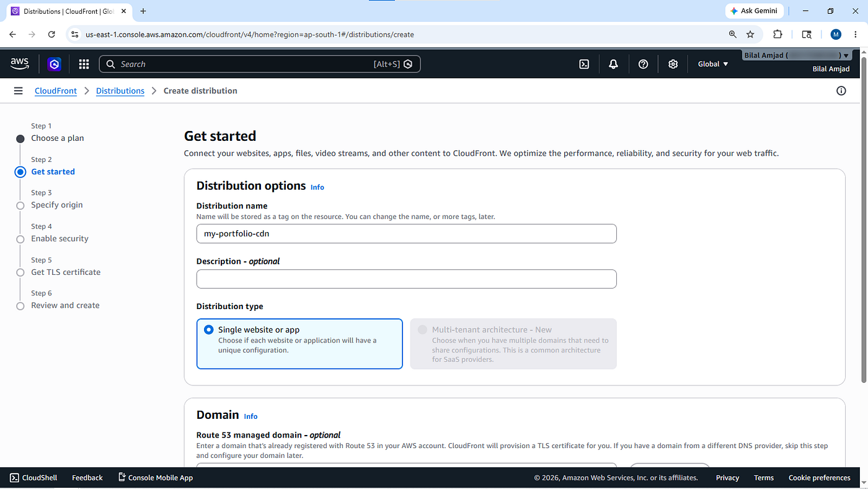Open CloudShell in footer
This screenshot has width=868, height=489.
tap(33, 478)
